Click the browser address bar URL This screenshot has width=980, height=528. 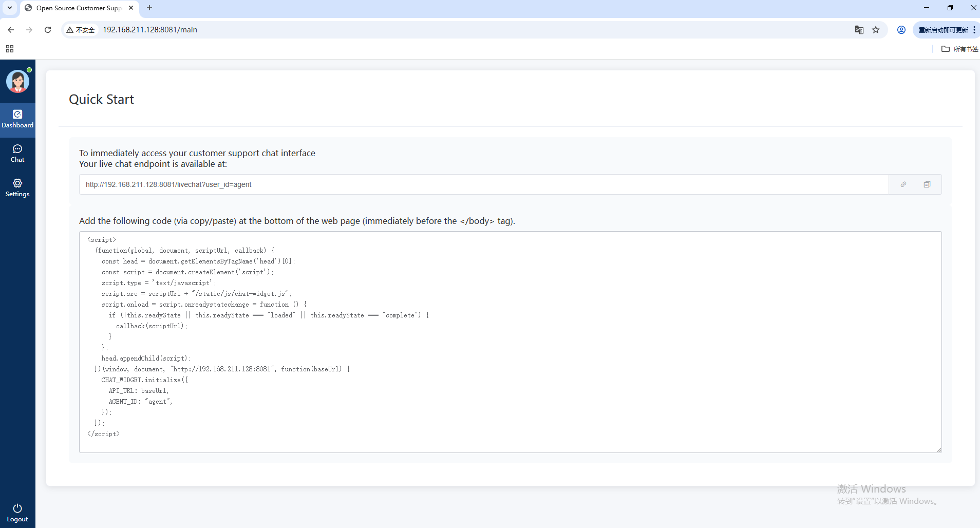pyautogui.click(x=150, y=30)
